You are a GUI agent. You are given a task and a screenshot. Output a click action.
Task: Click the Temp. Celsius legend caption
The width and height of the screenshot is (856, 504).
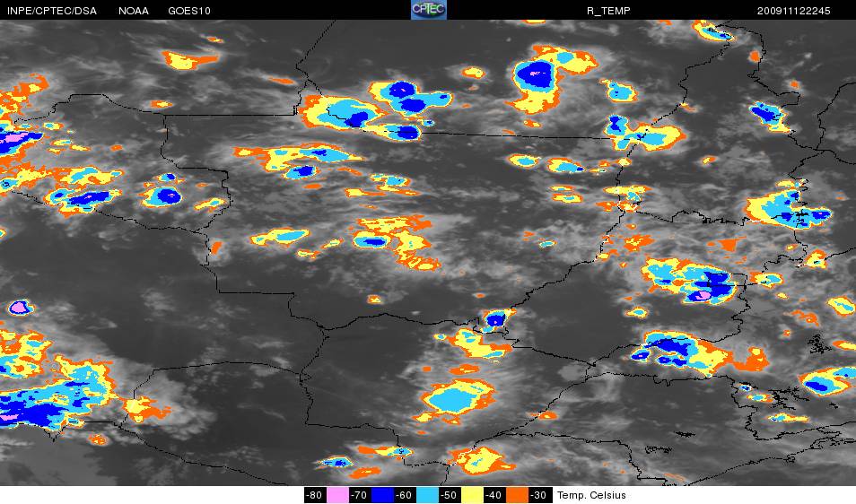point(591,495)
